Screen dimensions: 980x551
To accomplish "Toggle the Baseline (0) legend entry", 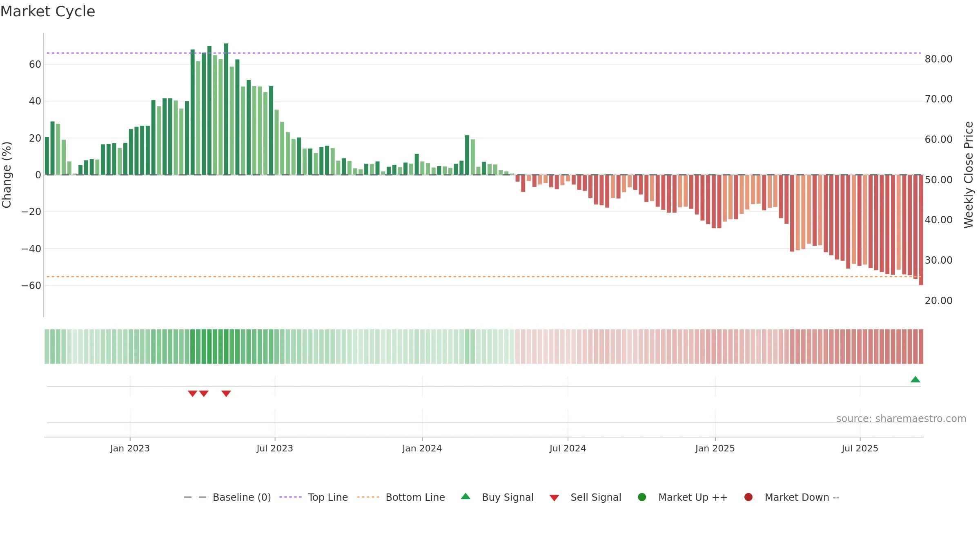I will click(x=227, y=497).
